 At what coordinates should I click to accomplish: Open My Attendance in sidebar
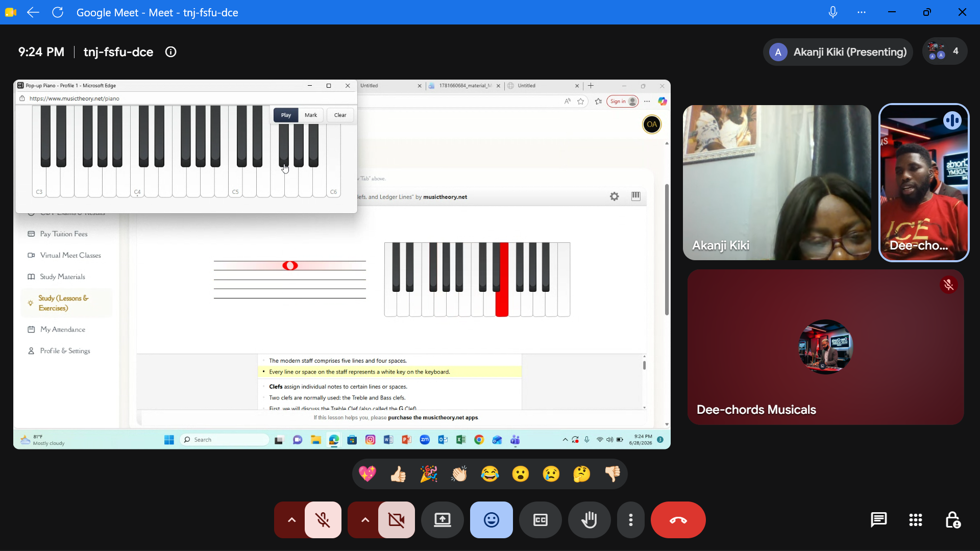click(x=63, y=330)
